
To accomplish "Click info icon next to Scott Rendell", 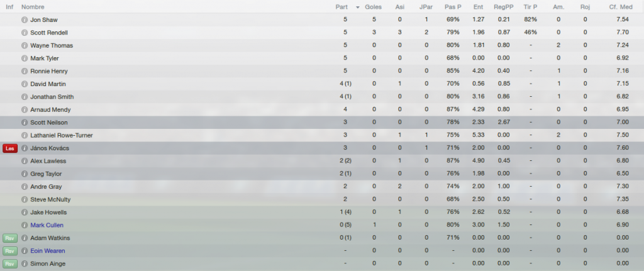I will point(25,33).
